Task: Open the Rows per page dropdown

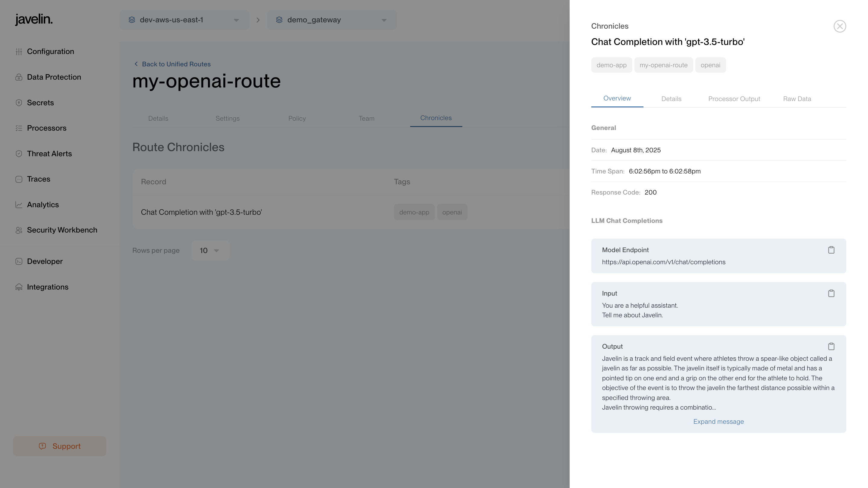Action: 210,251
